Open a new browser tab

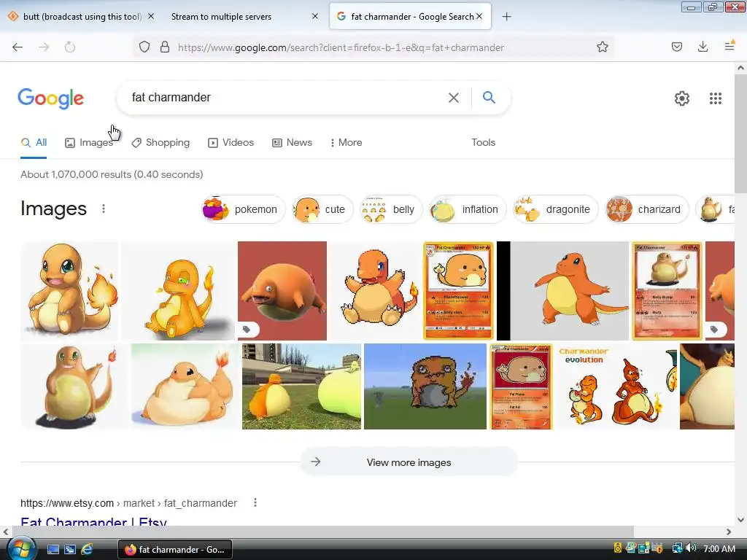pos(506,17)
